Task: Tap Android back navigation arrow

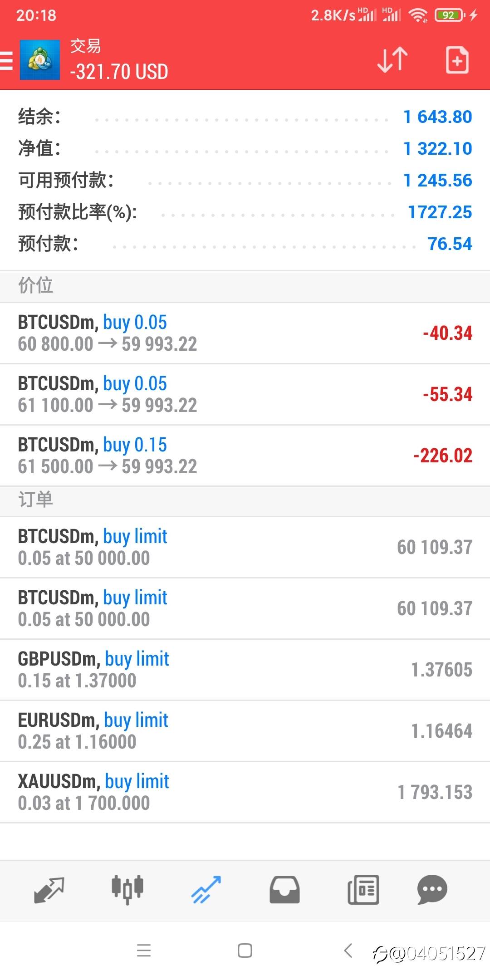Action: click(348, 950)
